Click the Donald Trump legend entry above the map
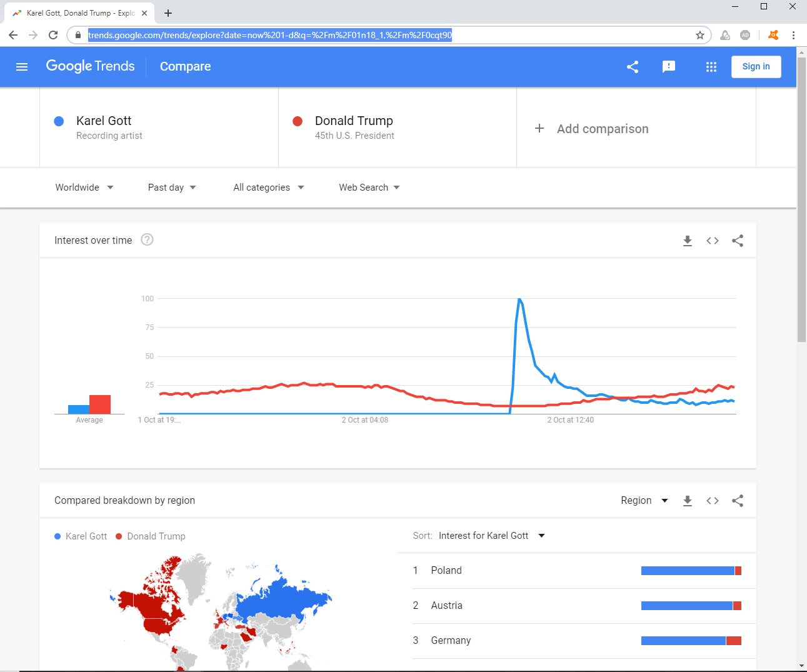This screenshot has width=807, height=672. [151, 536]
